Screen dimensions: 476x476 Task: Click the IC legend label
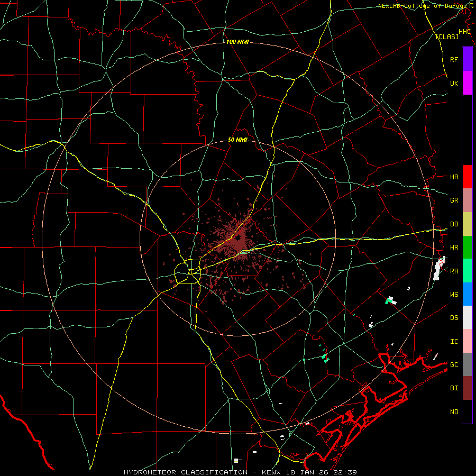coord(454,341)
